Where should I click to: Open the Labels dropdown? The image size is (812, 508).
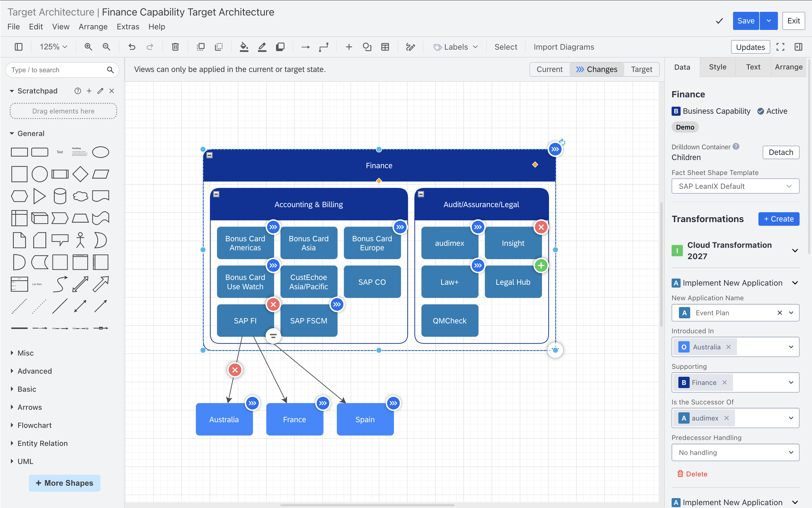click(x=455, y=47)
